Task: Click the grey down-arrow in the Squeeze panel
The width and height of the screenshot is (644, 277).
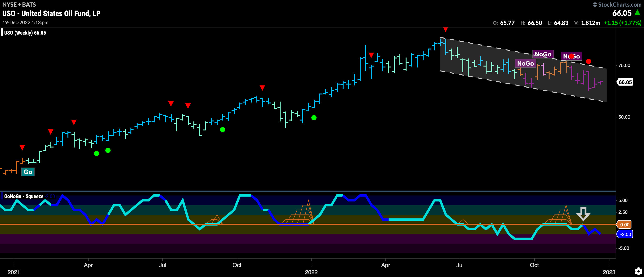Action: 583,214
